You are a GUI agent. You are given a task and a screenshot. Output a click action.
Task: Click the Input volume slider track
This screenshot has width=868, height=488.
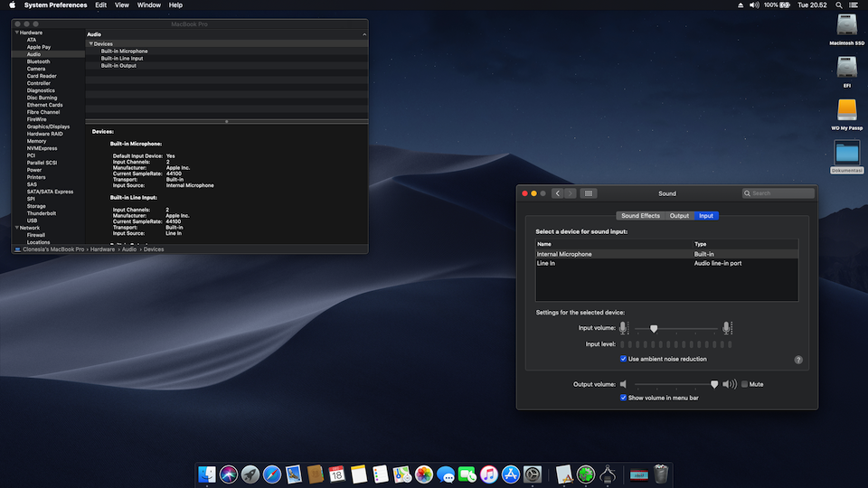[x=678, y=329]
